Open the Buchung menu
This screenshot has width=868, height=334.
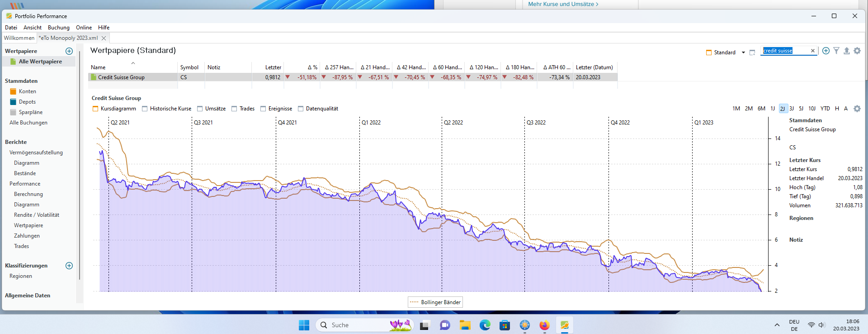point(59,28)
